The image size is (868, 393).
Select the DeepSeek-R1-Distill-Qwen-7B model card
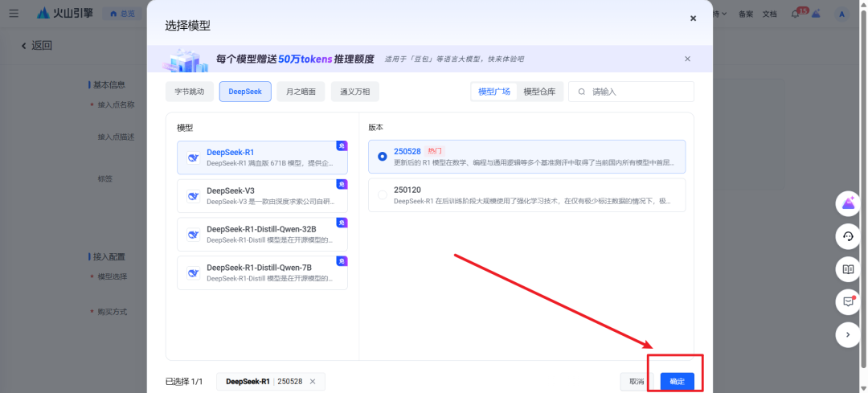point(262,273)
